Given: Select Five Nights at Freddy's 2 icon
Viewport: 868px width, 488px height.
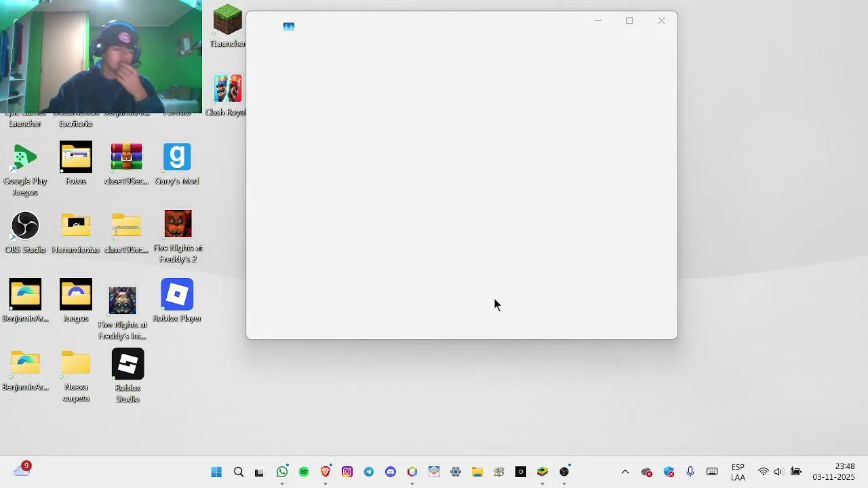Looking at the screenshot, I should click(178, 237).
